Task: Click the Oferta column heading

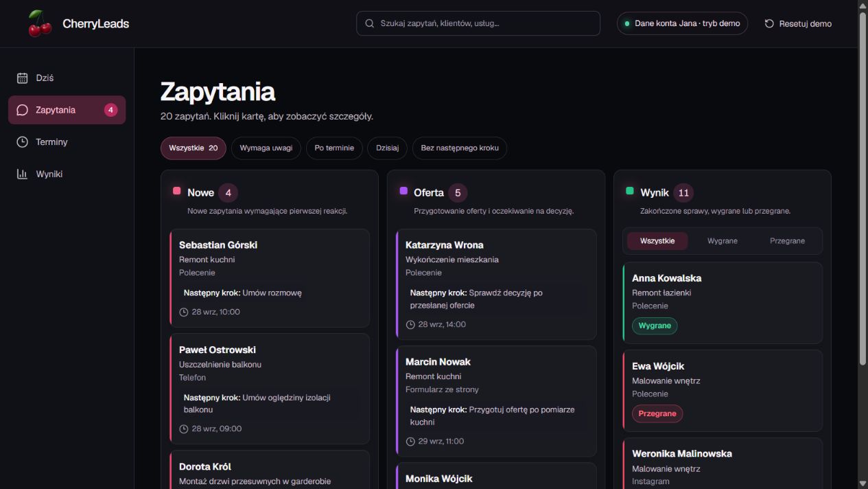Action: pyautogui.click(x=429, y=193)
